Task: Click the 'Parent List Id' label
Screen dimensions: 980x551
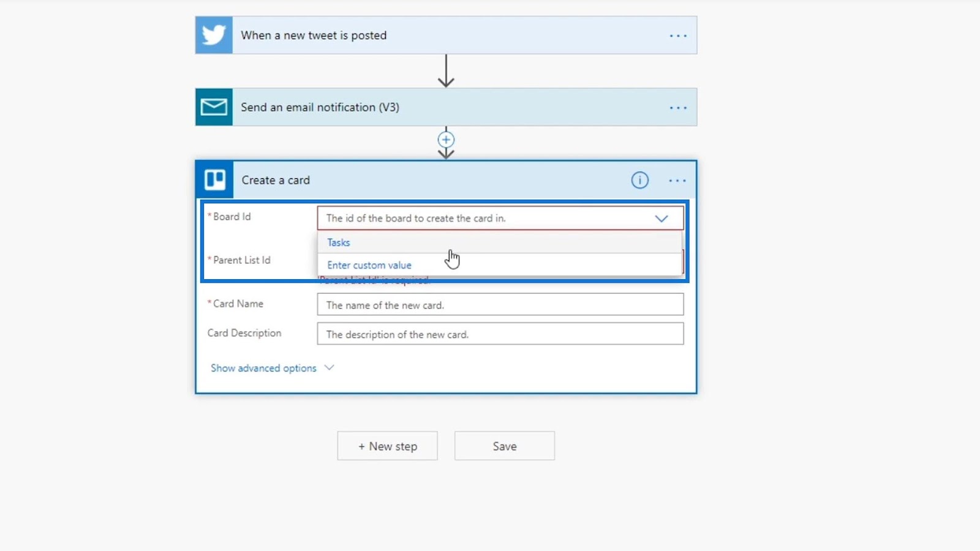Action: 241,260
